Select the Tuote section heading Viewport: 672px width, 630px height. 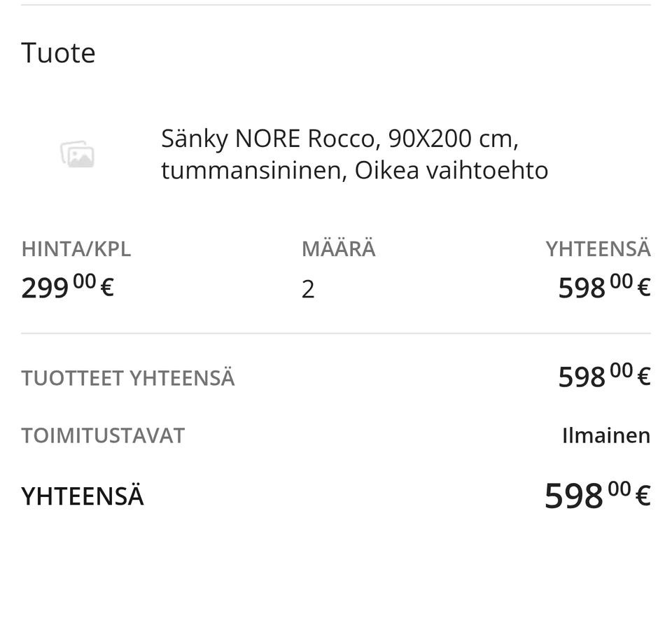(x=58, y=52)
